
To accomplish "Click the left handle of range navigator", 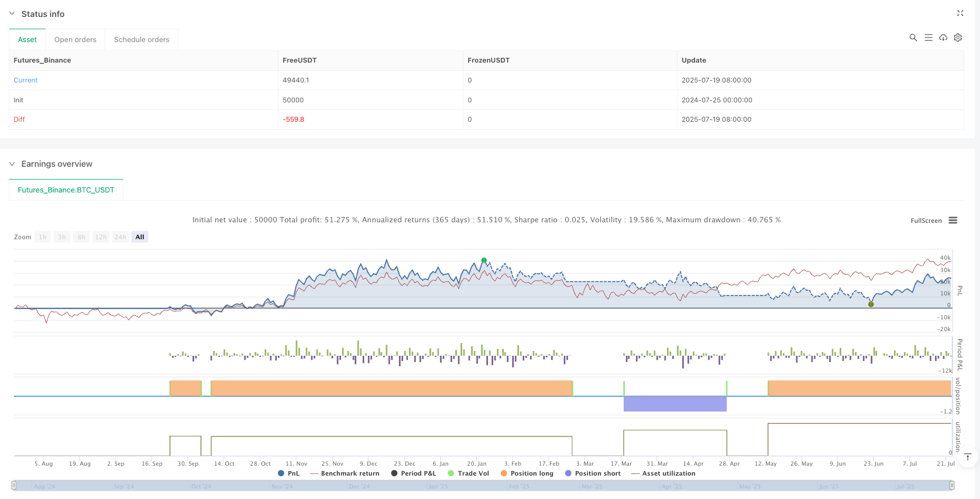I will coord(14,485).
